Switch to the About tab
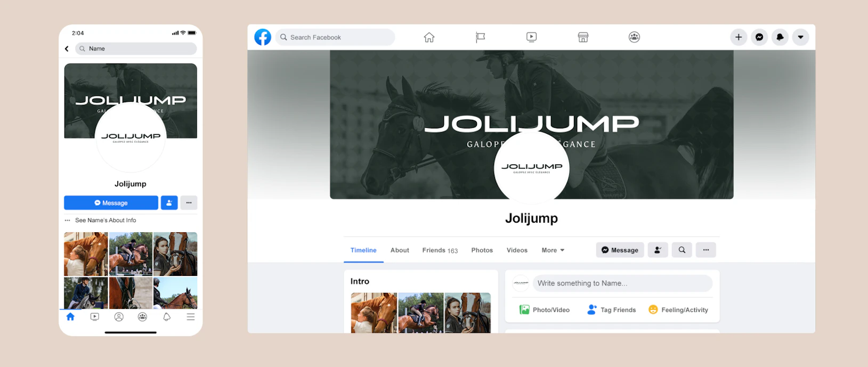Viewport: 868px width, 367px height. pyautogui.click(x=400, y=250)
